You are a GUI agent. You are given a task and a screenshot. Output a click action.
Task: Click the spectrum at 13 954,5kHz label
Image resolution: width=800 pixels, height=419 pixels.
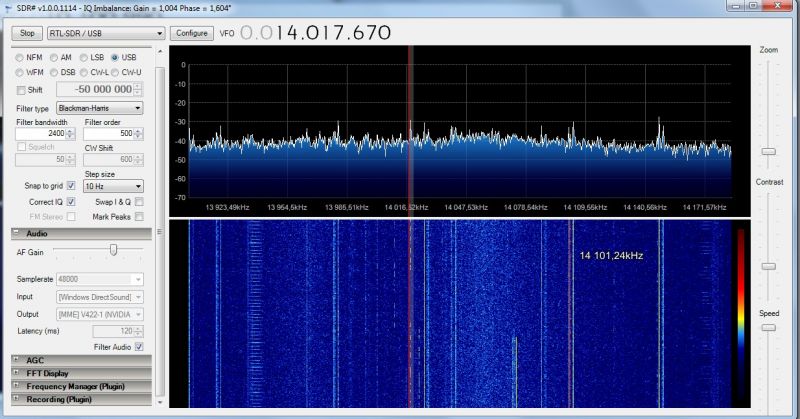pyautogui.click(x=287, y=207)
